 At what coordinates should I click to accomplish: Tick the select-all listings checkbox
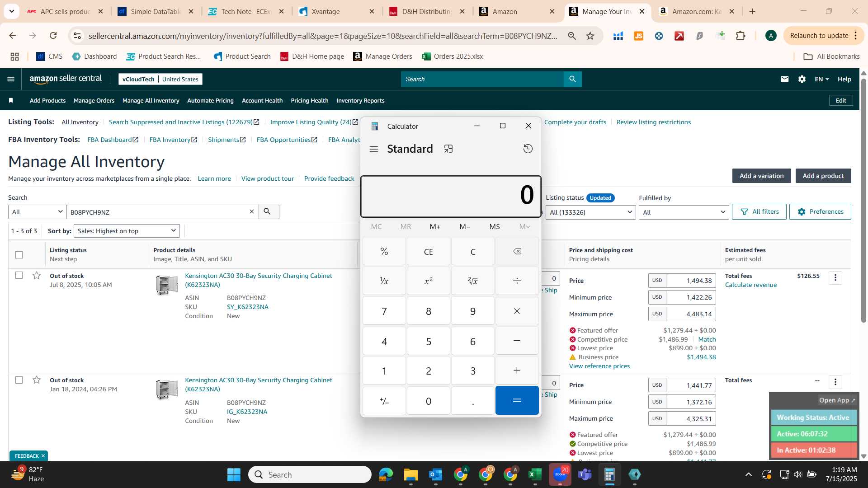click(19, 255)
